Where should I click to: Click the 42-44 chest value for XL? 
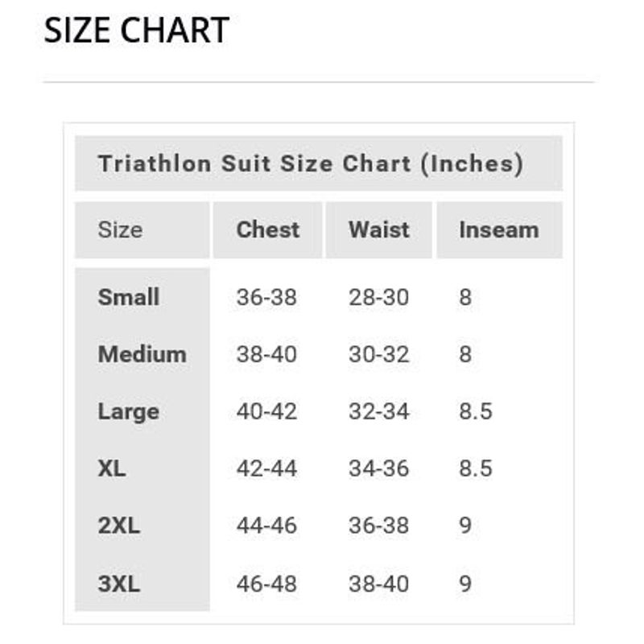266,469
